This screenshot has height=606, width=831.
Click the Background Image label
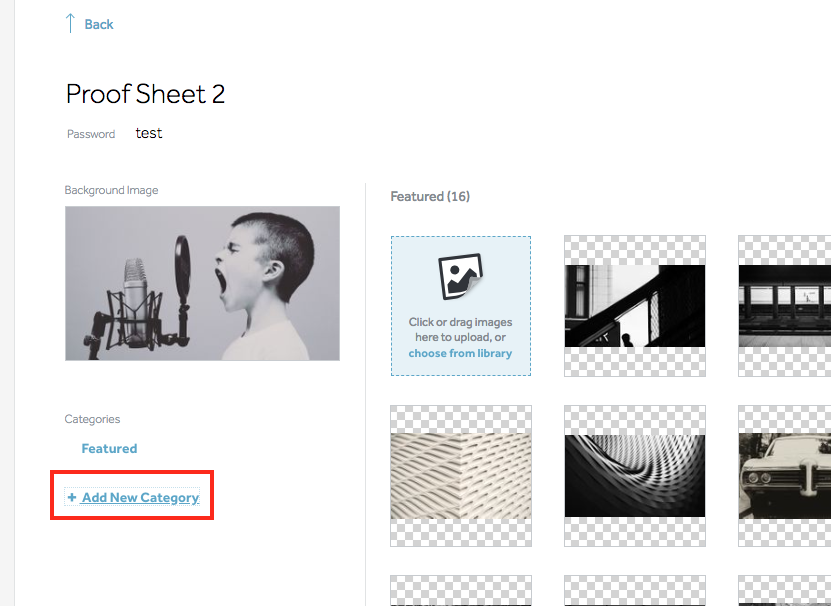[x=111, y=190]
